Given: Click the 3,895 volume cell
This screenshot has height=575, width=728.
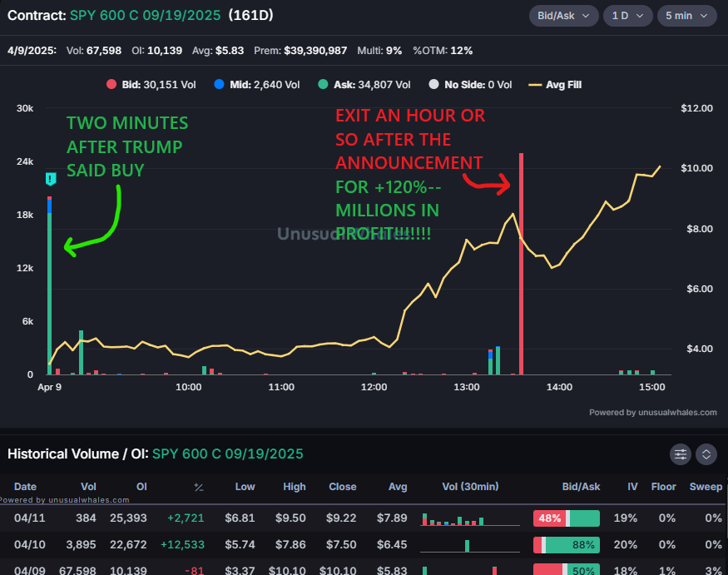Looking at the screenshot, I should point(81,544).
